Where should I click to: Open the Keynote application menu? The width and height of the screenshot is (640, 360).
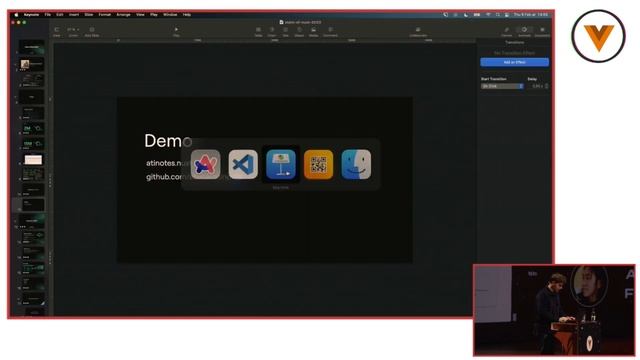31,15
